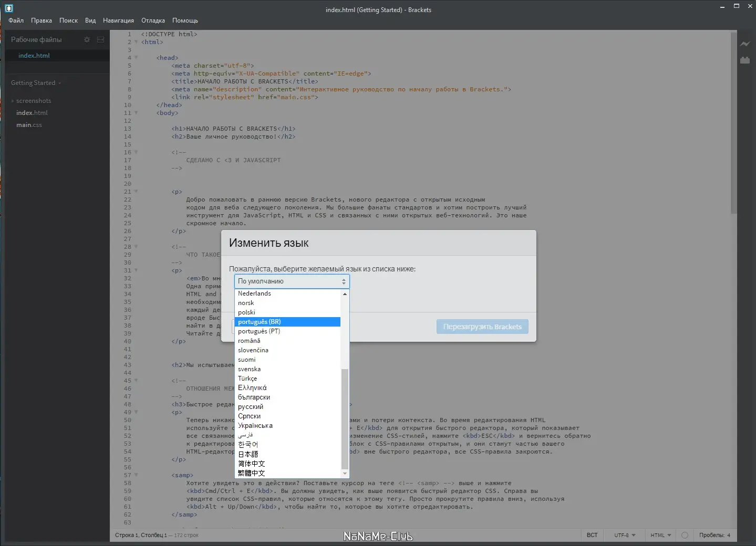This screenshot has height=546, width=756.
Task: Open the Файл menu
Action: click(16, 20)
